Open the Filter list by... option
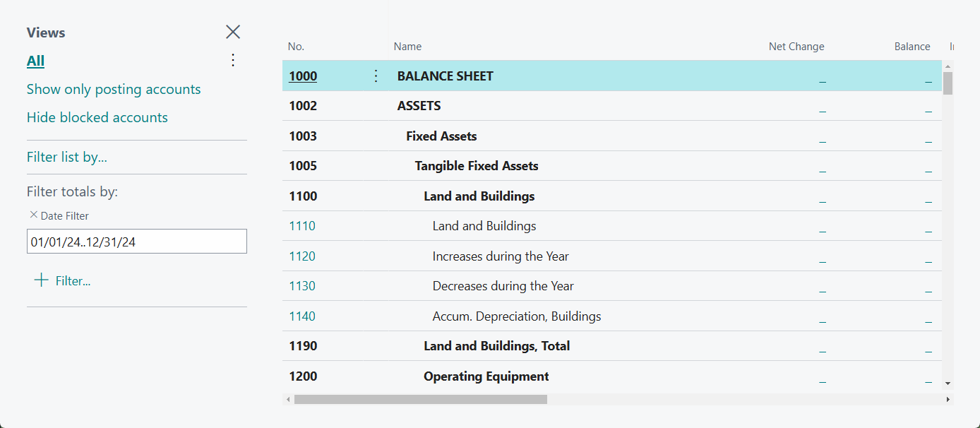The height and width of the screenshot is (428, 980). (66, 156)
